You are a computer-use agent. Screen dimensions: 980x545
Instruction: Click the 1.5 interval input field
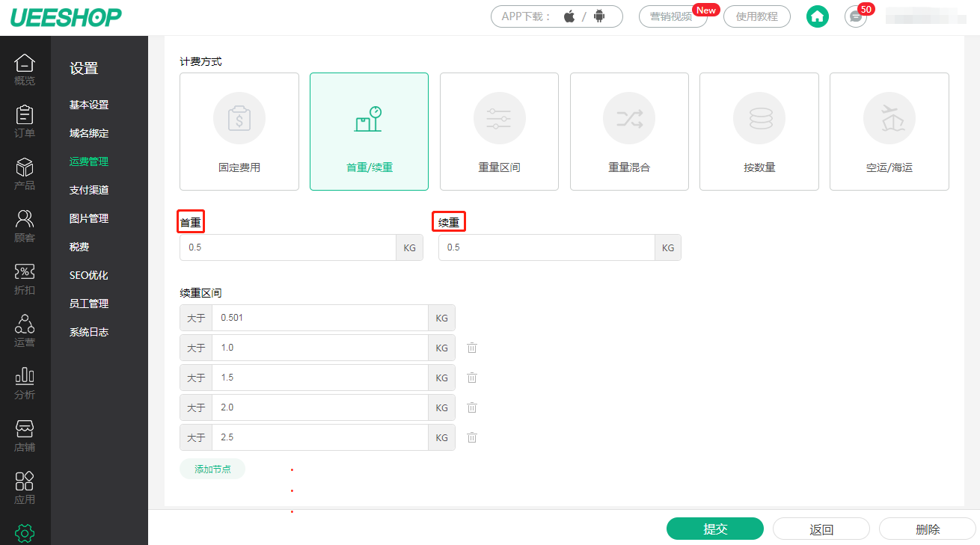click(x=320, y=378)
